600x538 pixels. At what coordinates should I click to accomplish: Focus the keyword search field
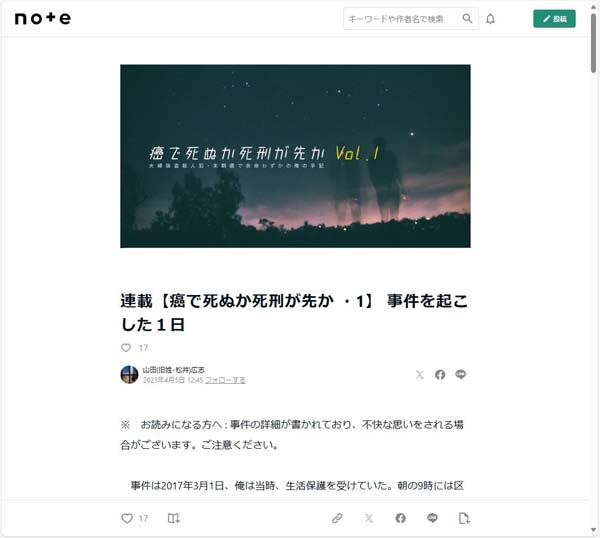(401, 19)
